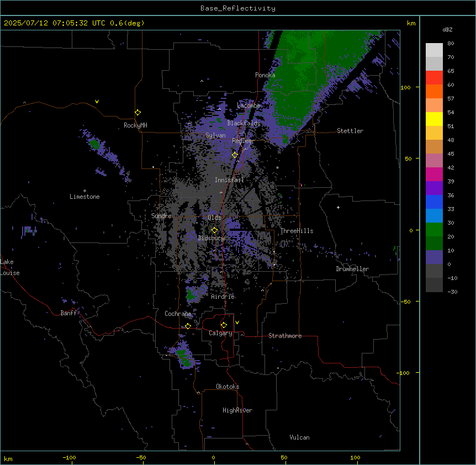This screenshot has height=465, width=476.
Task: Click the Ponoka city label
Action: (265, 75)
